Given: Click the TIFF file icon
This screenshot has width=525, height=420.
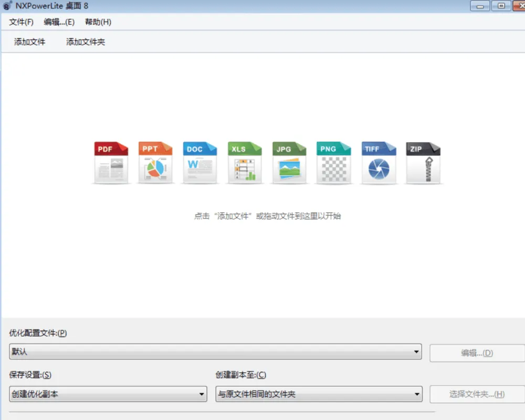Looking at the screenshot, I should tap(379, 163).
